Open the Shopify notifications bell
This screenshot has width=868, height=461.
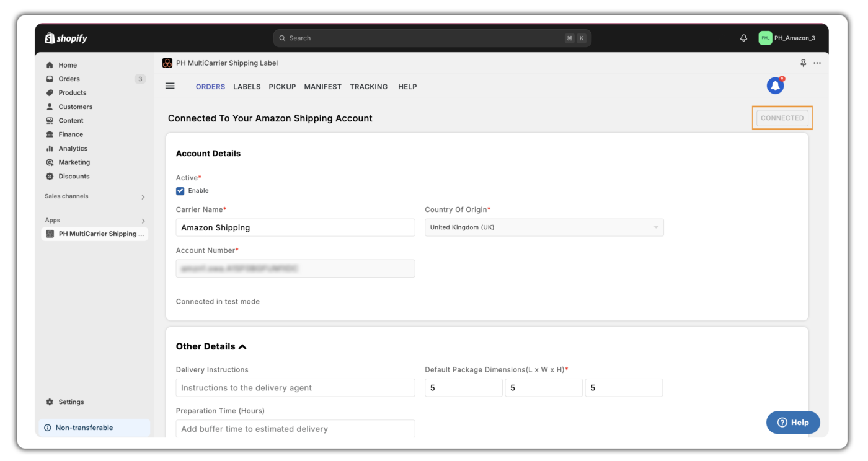743,38
